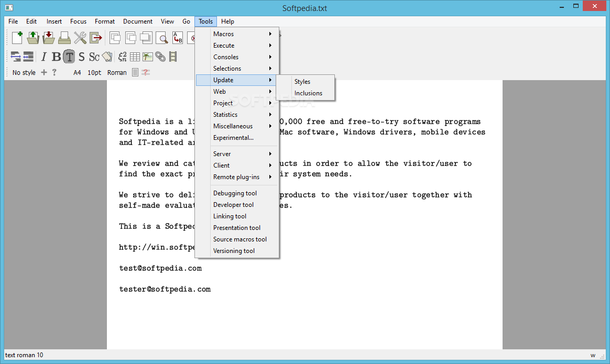The width and height of the screenshot is (610, 364).
Task: Click the A-to-B replace icon
Action: click(x=178, y=38)
